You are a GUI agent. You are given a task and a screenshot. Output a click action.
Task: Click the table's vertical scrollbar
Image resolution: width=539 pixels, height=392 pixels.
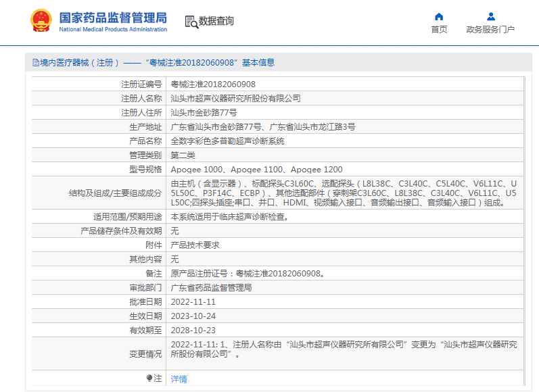point(524,231)
